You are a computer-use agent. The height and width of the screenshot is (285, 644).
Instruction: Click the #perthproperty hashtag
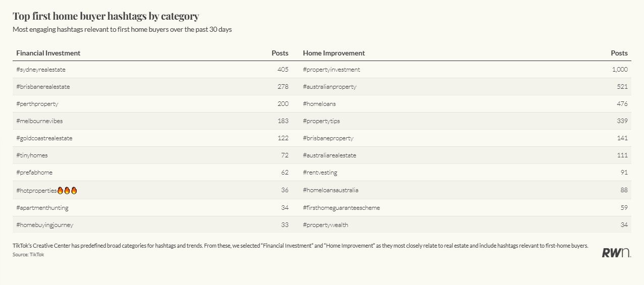[x=37, y=104]
